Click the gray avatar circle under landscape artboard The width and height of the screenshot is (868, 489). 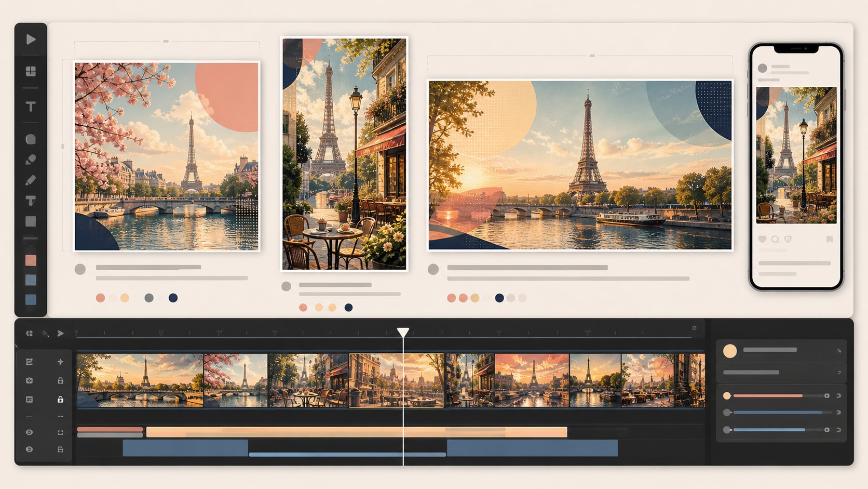[x=433, y=269]
